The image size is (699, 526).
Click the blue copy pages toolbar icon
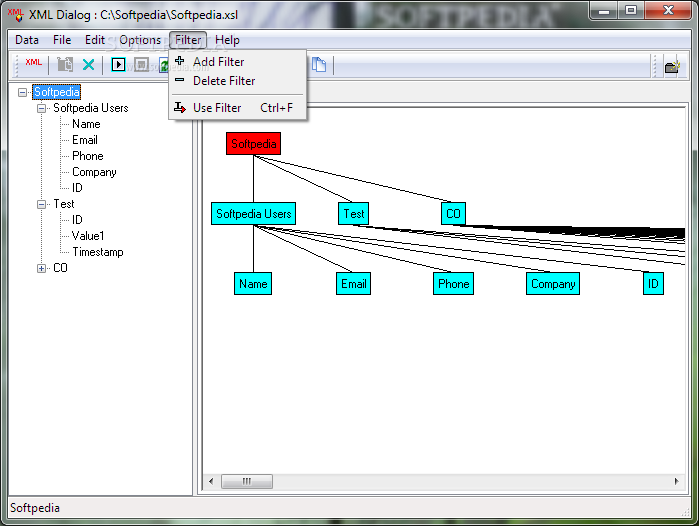(319, 65)
